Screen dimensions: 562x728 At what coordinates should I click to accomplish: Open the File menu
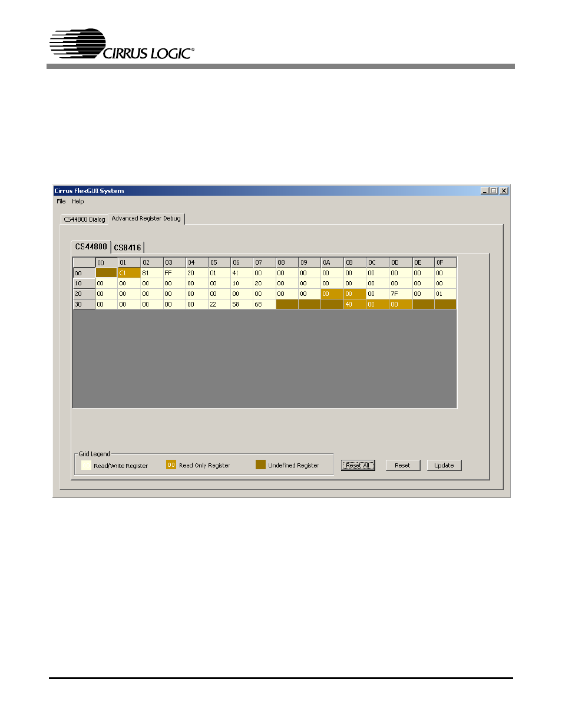click(x=61, y=202)
